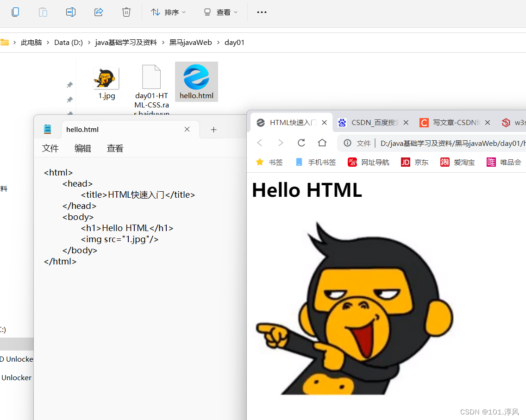Image resolution: width=526 pixels, height=420 pixels.
Task: Expand the 查看 view dropdown
Action: [220, 12]
